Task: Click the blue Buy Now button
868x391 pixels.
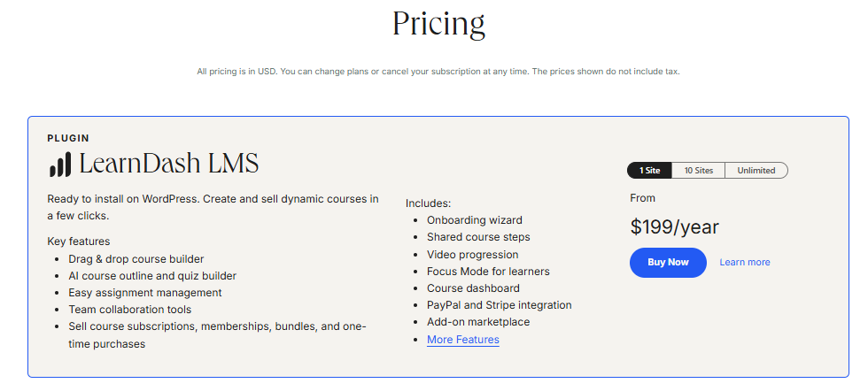Action: point(668,262)
